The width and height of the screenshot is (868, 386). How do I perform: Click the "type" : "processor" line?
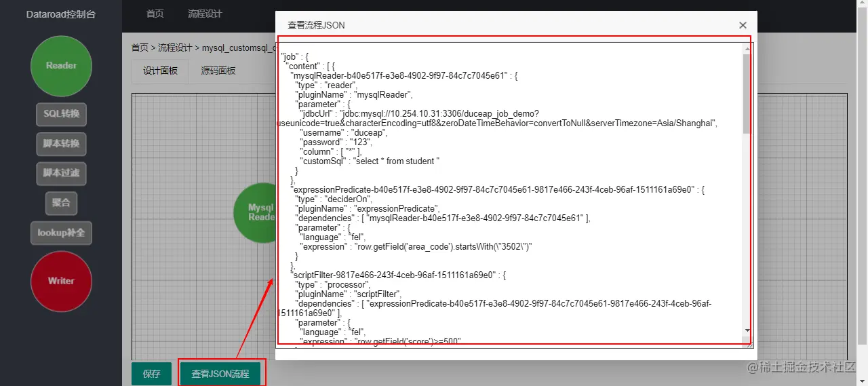click(x=332, y=285)
